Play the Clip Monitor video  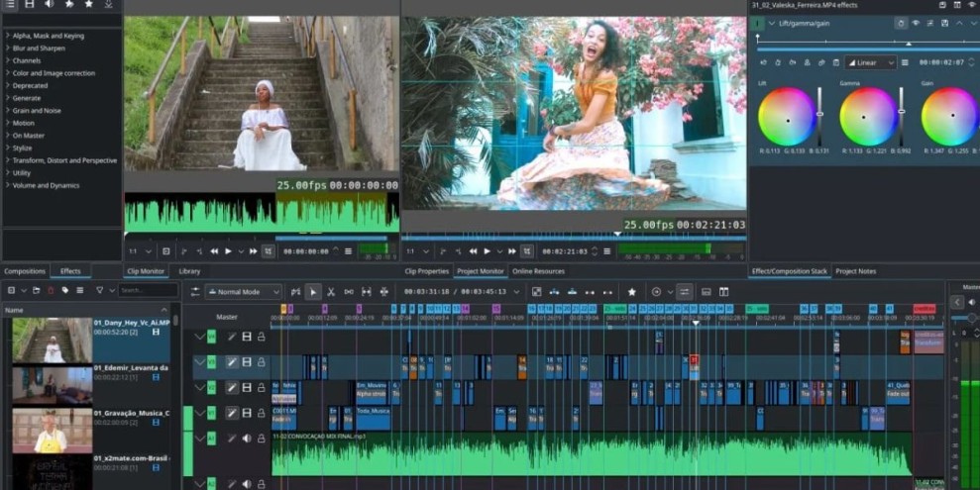point(228,251)
